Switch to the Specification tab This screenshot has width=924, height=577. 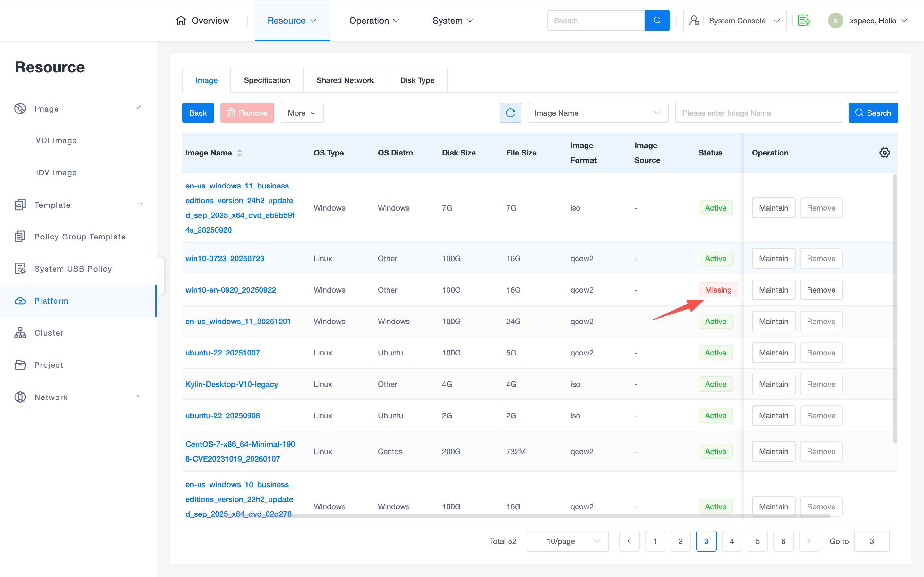[x=267, y=80]
